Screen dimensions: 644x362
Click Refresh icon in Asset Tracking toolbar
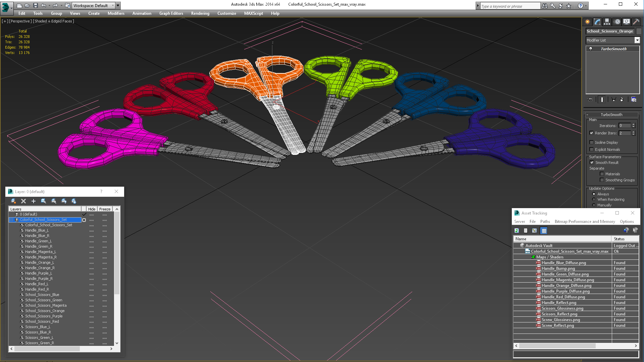tap(517, 231)
